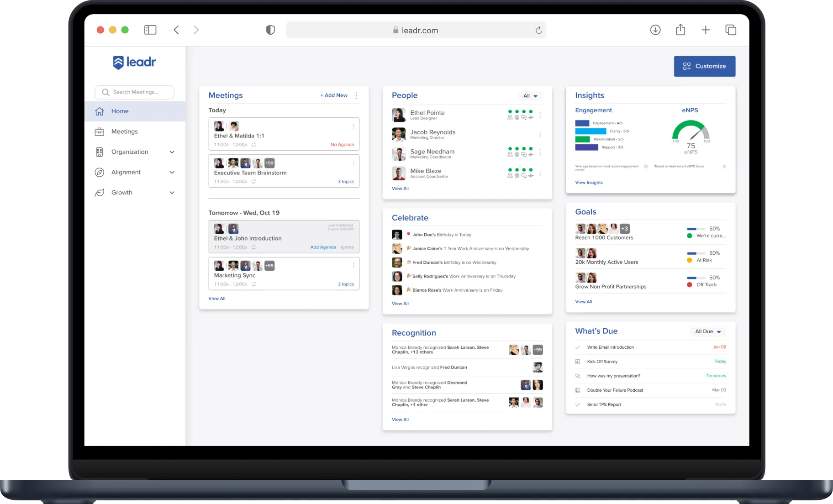Click Ethel Pointe avatar
The height and width of the screenshot is (504, 833).
coord(399,115)
